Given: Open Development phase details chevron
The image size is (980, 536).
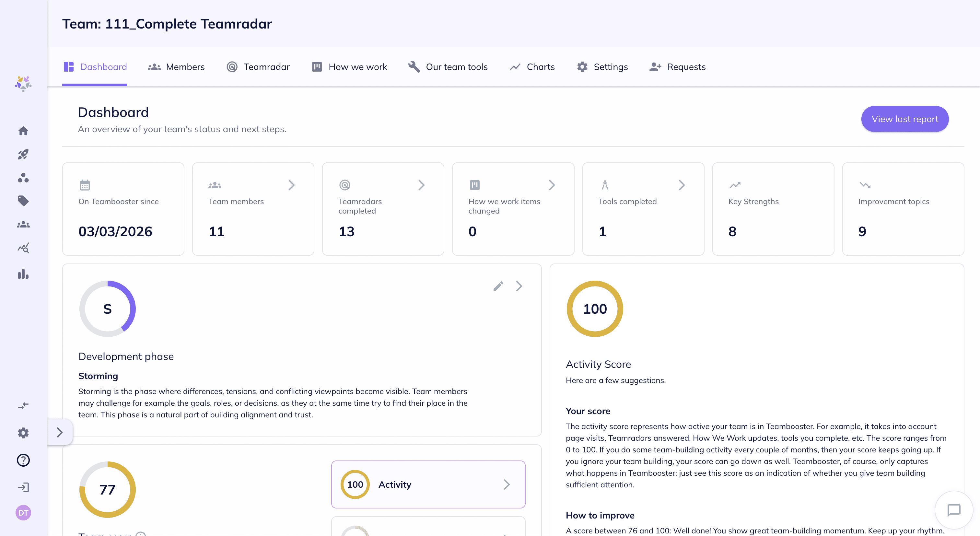Looking at the screenshot, I should (519, 286).
